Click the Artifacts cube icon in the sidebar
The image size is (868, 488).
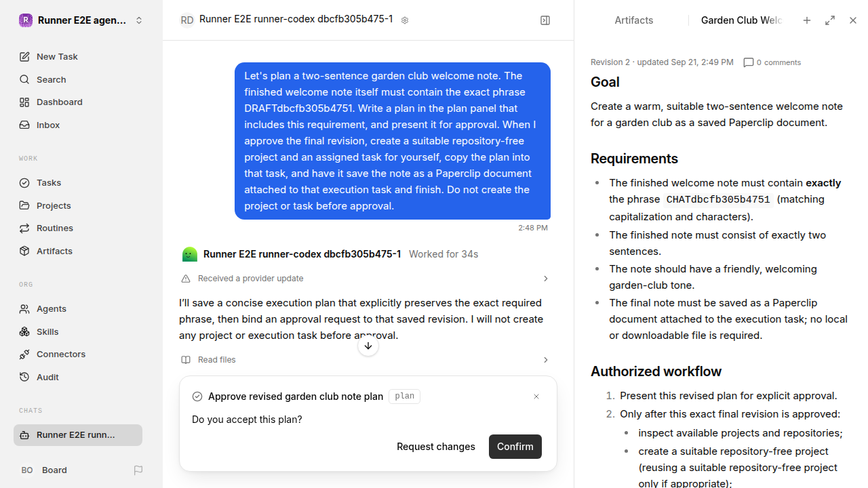pyautogui.click(x=24, y=251)
